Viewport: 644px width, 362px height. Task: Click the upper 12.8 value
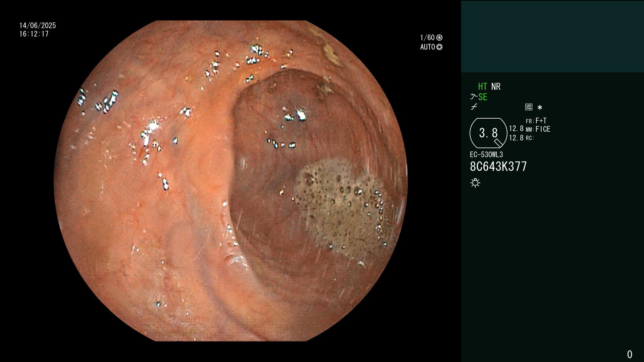[x=516, y=129]
